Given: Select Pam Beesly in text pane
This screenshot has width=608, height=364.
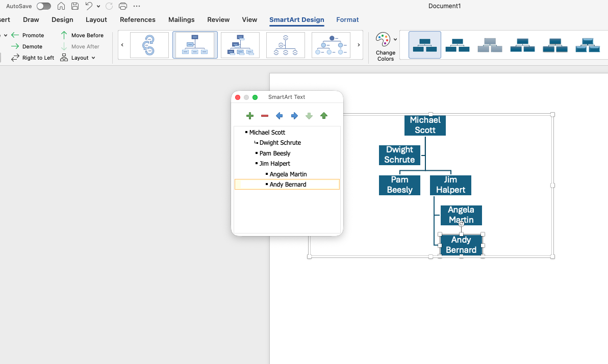Looking at the screenshot, I should pyautogui.click(x=275, y=153).
